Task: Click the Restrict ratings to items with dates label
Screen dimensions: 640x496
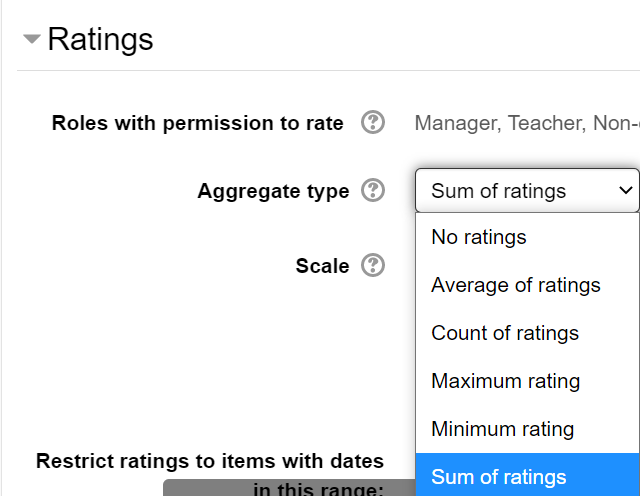Action: (209, 461)
